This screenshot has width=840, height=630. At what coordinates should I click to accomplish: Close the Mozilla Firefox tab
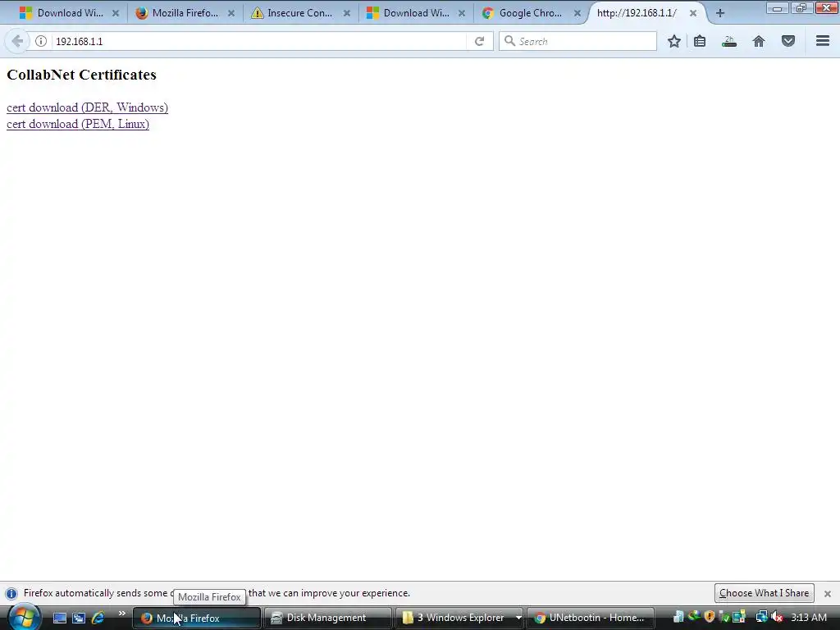(231, 13)
